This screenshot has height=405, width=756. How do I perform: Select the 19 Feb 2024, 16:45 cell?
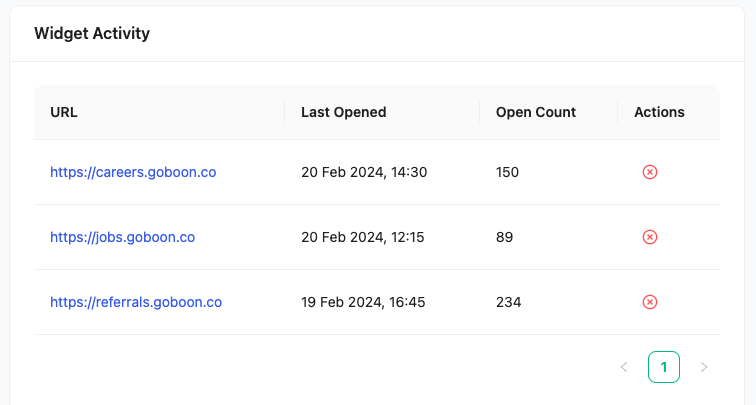[x=364, y=302]
